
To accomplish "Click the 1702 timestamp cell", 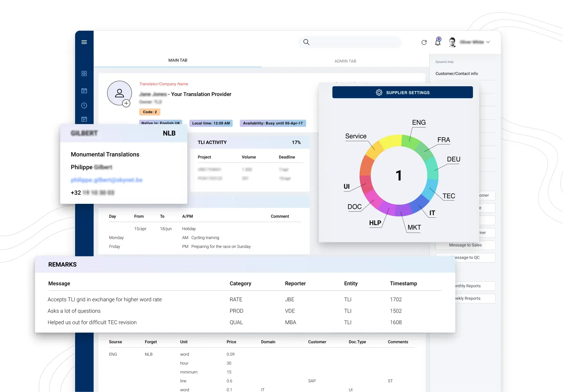I will pos(396,300).
